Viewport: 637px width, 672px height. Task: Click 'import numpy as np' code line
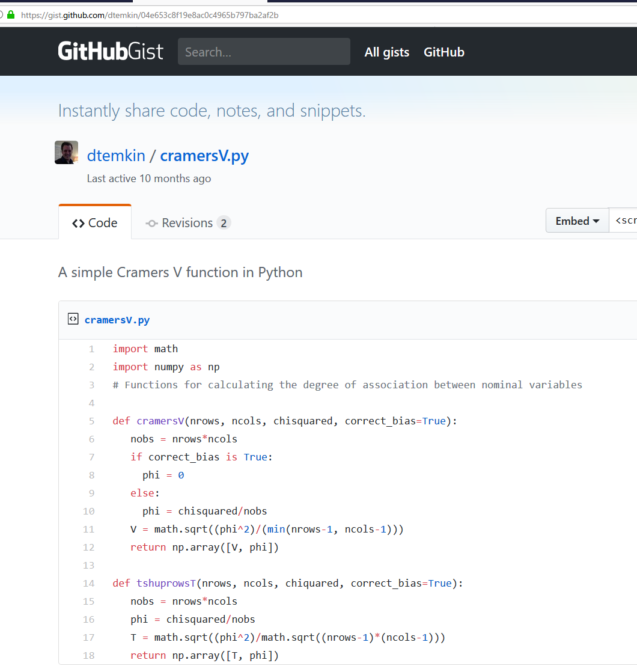(x=166, y=367)
